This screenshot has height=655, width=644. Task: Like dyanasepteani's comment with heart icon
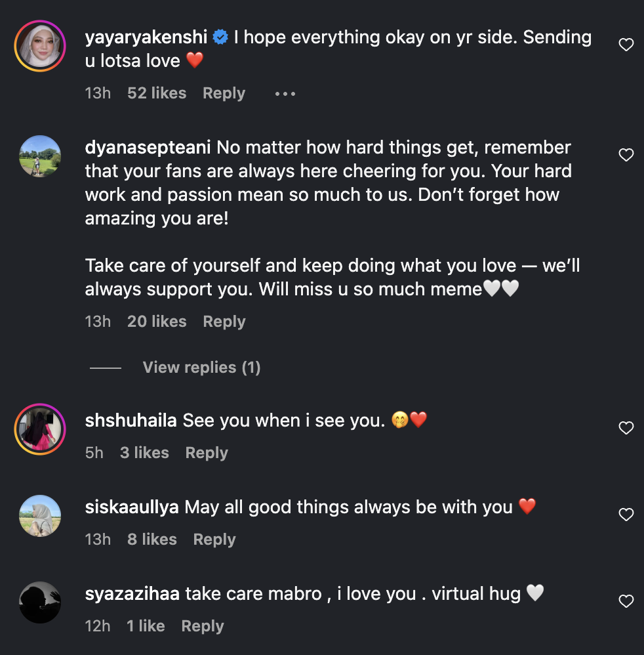point(626,155)
